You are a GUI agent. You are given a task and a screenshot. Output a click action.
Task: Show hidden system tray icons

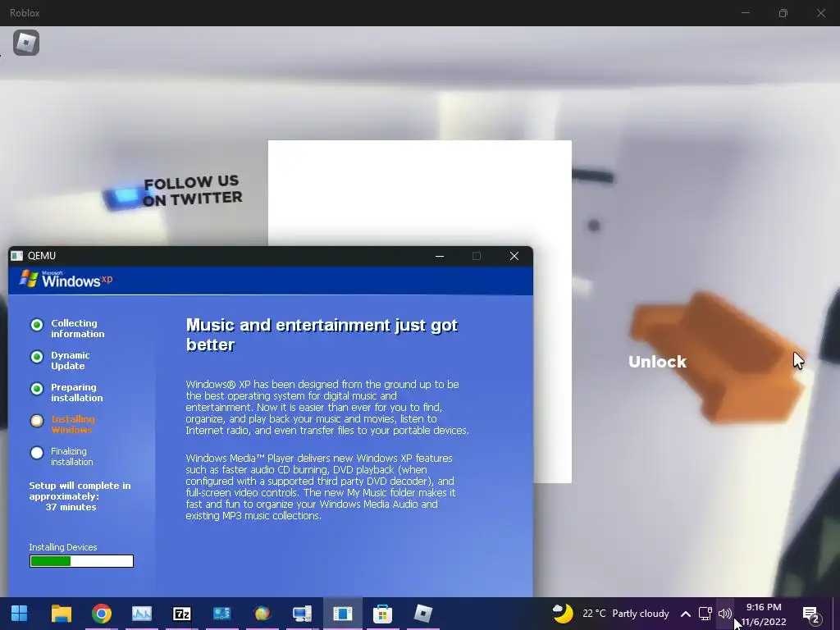[x=685, y=614]
